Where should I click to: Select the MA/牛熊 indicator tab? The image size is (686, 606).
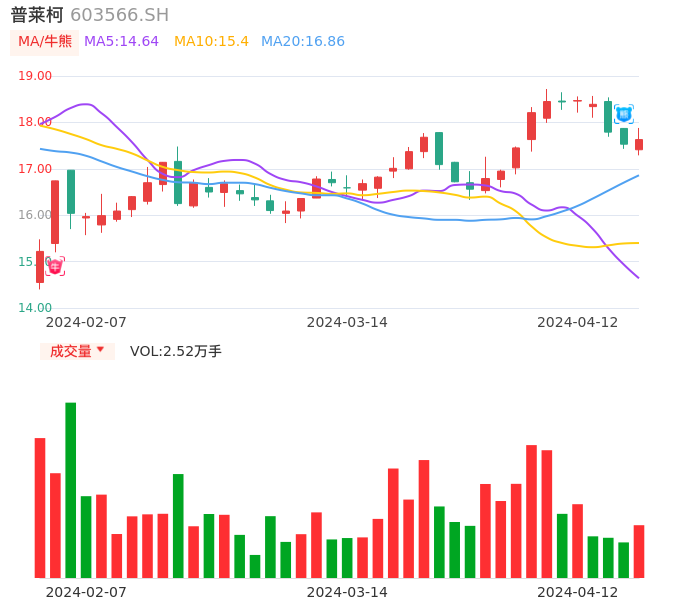tap(44, 42)
